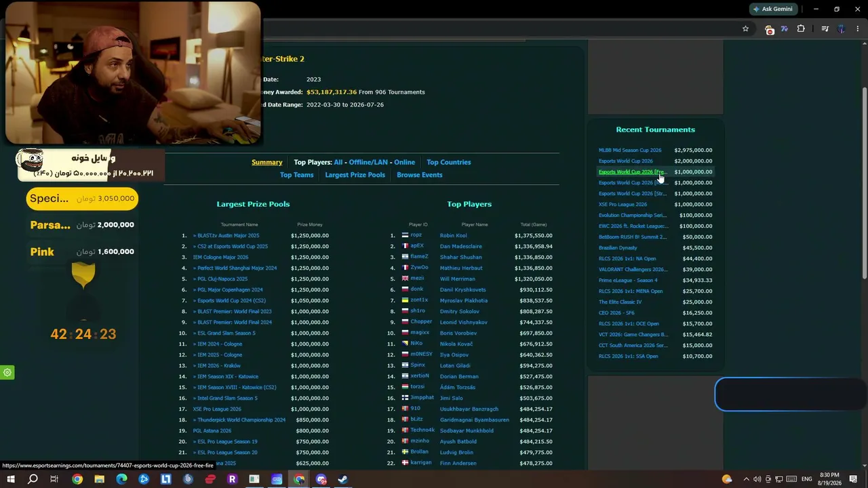This screenshot has width=868, height=488.
Task: Open the network icon in system tray
Action: 779,479
